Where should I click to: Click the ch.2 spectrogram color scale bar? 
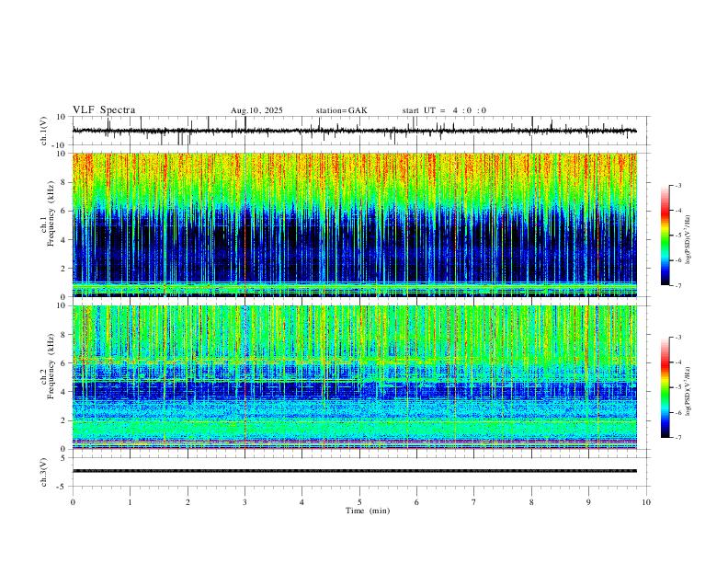click(665, 387)
